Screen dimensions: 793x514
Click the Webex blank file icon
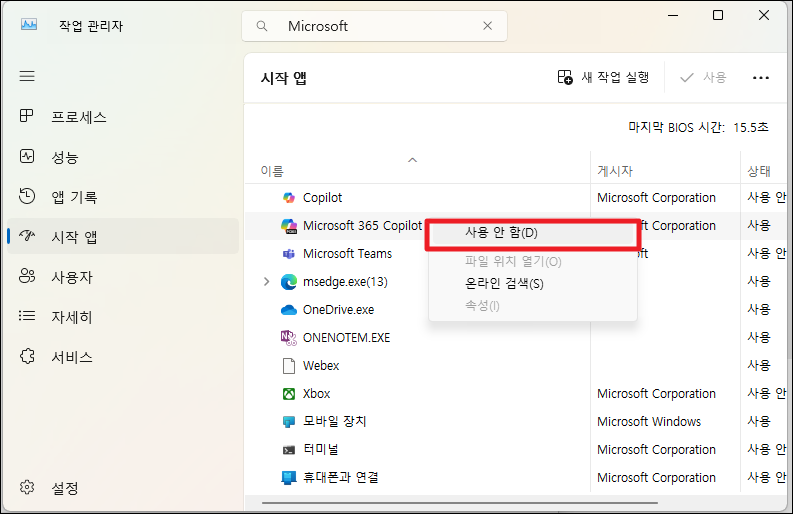pyautogui.click(x=289, y=366)
